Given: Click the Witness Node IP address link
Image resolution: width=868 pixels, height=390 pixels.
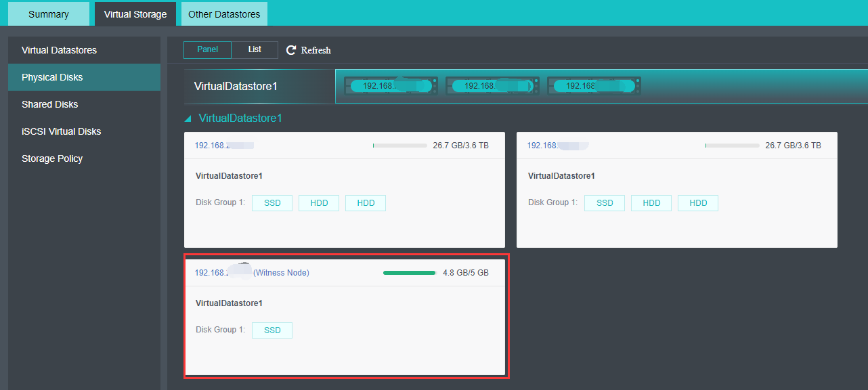Looking at the screenshot, I should tap(210, 272).
